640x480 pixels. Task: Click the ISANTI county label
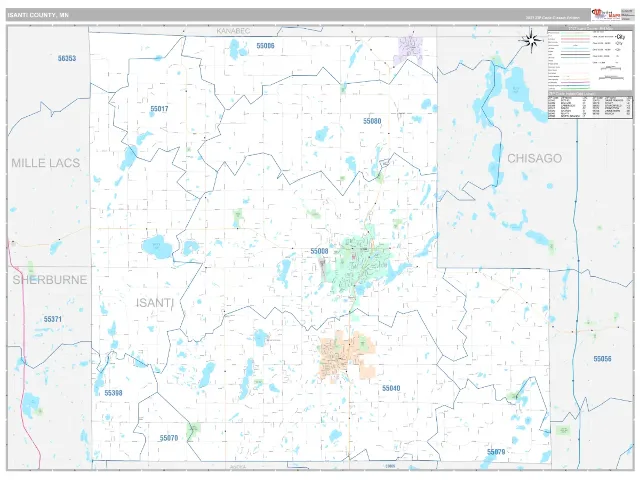click(x=155, y=303)
